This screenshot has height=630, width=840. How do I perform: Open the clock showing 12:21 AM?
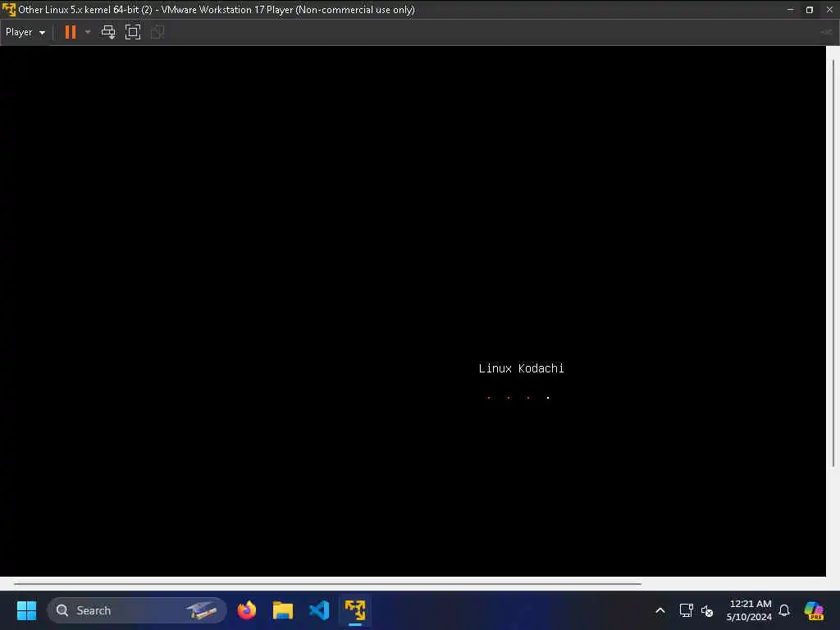749,610
